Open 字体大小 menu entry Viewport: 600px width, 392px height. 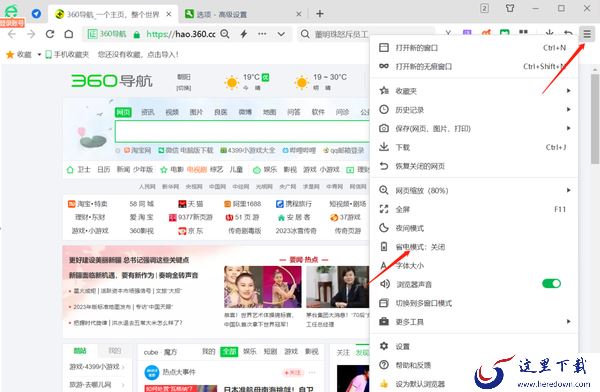click(x=474, y=265)
